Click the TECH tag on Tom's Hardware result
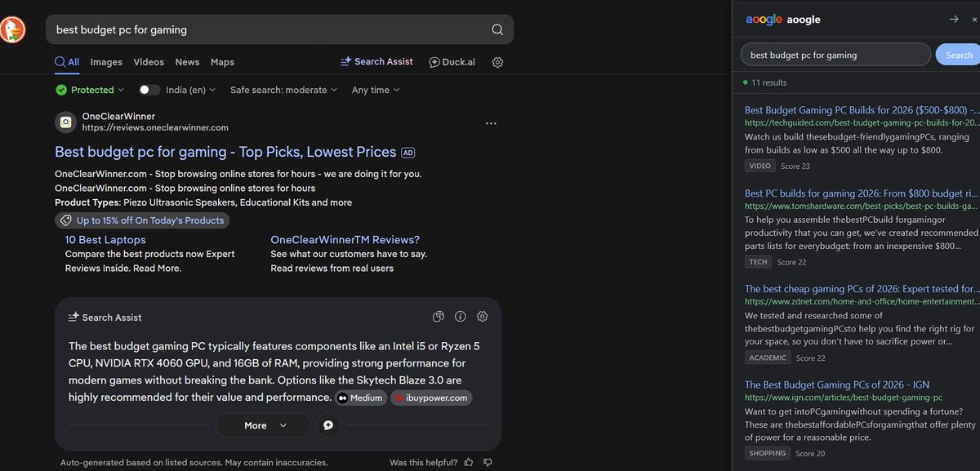The image size is (980, 471). point(759,262)
